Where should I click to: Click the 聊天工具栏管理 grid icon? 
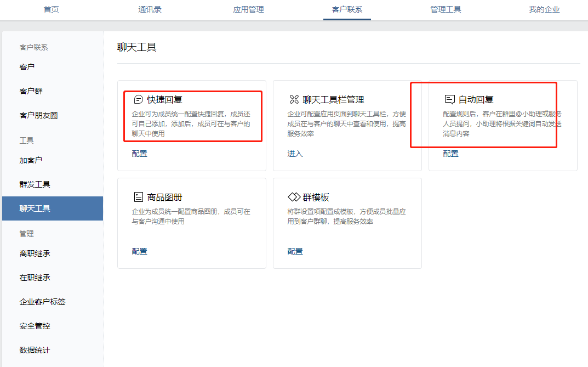294,99
